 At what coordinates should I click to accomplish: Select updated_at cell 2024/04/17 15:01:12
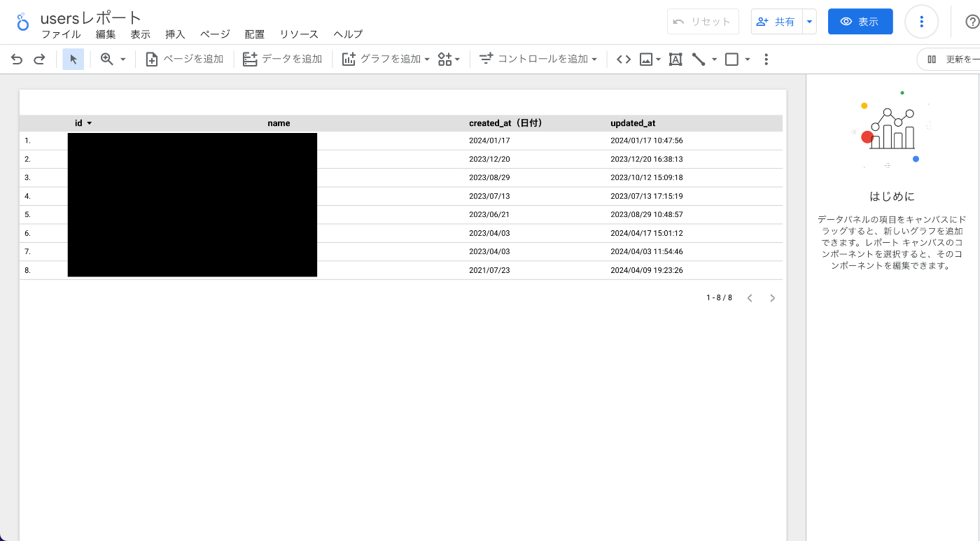coord(646,233)
